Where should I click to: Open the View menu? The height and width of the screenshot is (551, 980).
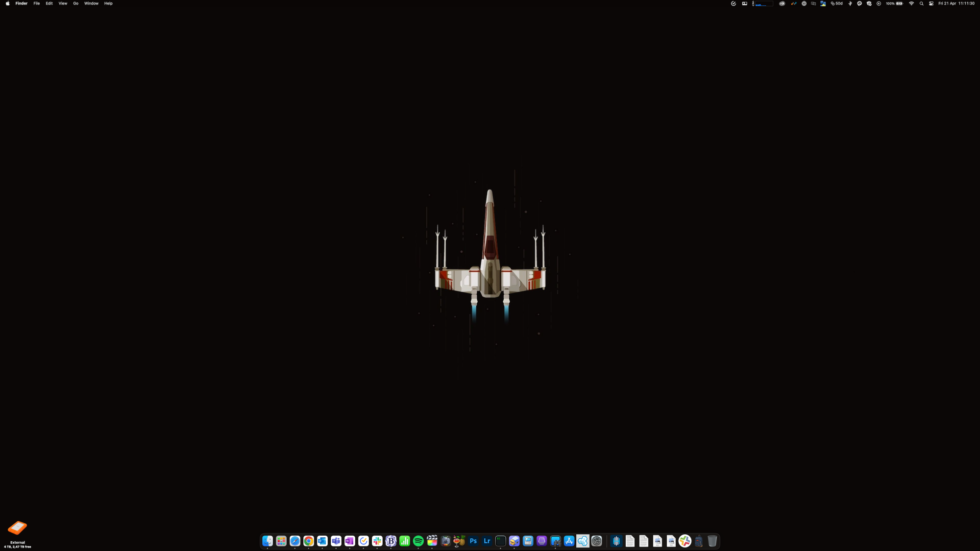pos(63,3)
